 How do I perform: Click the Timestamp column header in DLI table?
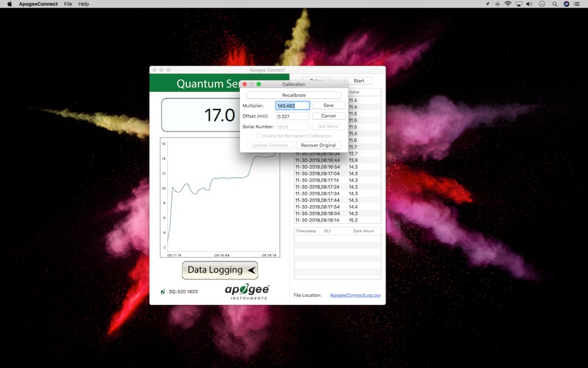pos(306,231)
